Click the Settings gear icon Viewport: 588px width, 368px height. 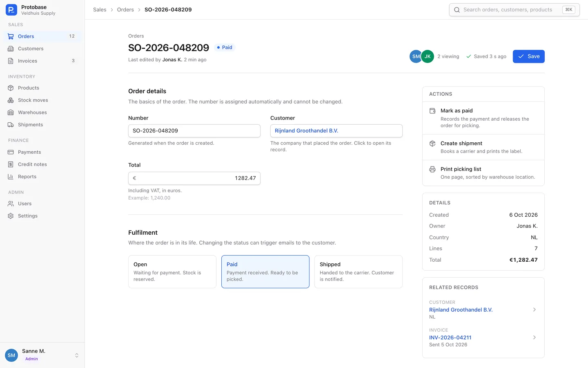pyautogui.click(x=11, y=216)
